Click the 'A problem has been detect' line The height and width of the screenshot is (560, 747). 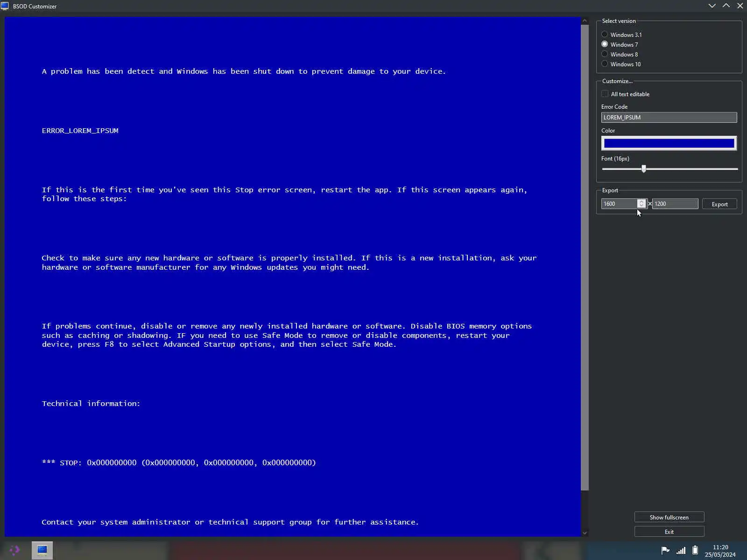pos(244,71)
